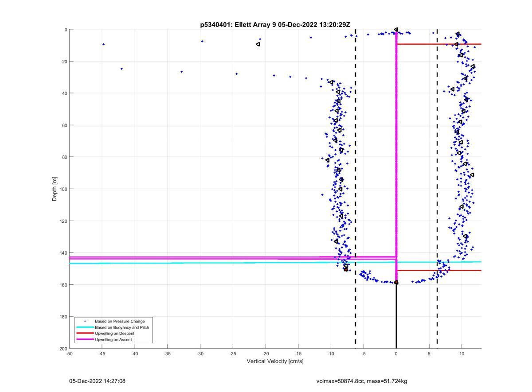
Task: Select 'Based on Buoyancy and Pitch' legend entry
Action: (122, 327)
